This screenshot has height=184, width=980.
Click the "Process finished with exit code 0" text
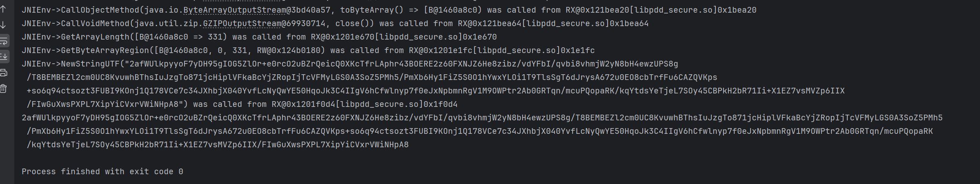click(x=102, y=172)
